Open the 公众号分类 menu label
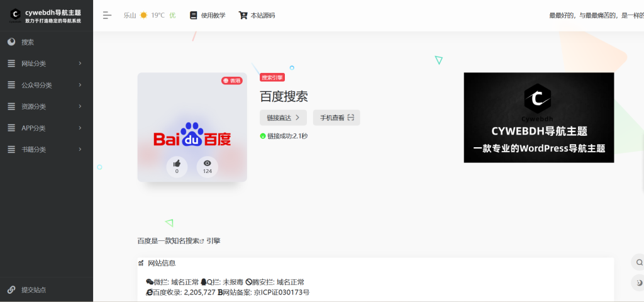This screenshot has width=644, height=302. pos(36,86)
